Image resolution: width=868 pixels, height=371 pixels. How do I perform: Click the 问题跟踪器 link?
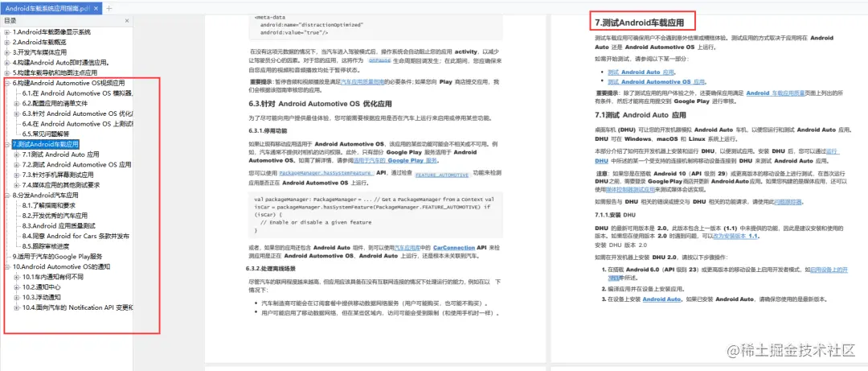tap(788, 202)
